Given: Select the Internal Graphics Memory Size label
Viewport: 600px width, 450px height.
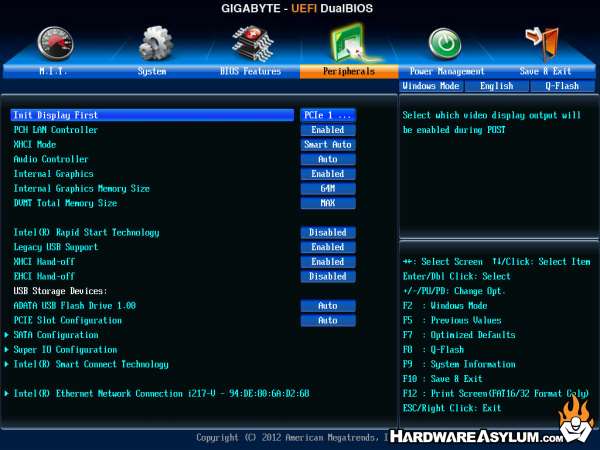Looking at the screenshot, I should click(82, 188).
